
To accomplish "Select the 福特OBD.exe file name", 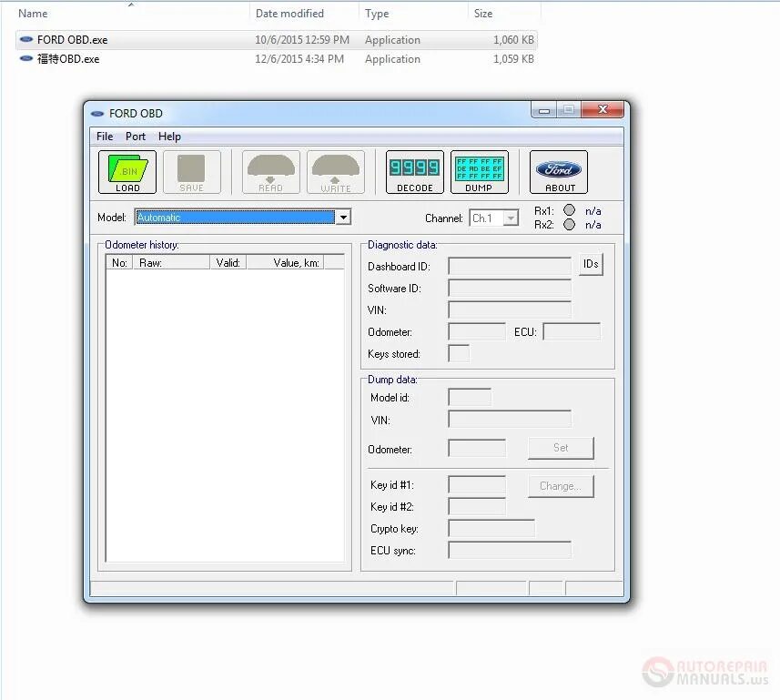I will [x=68, y=59].
